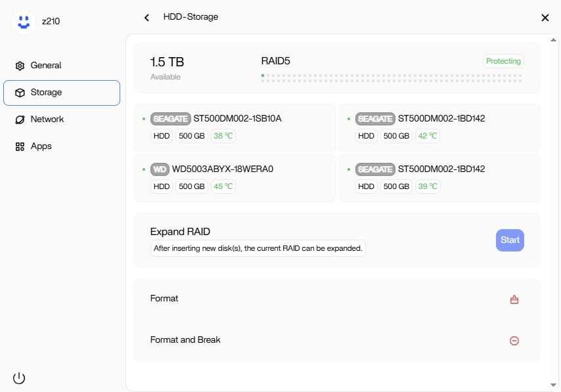Select the ST500DM002-1SB10A Seagate disk card
The image size is (561, 392).
point(235,127)
